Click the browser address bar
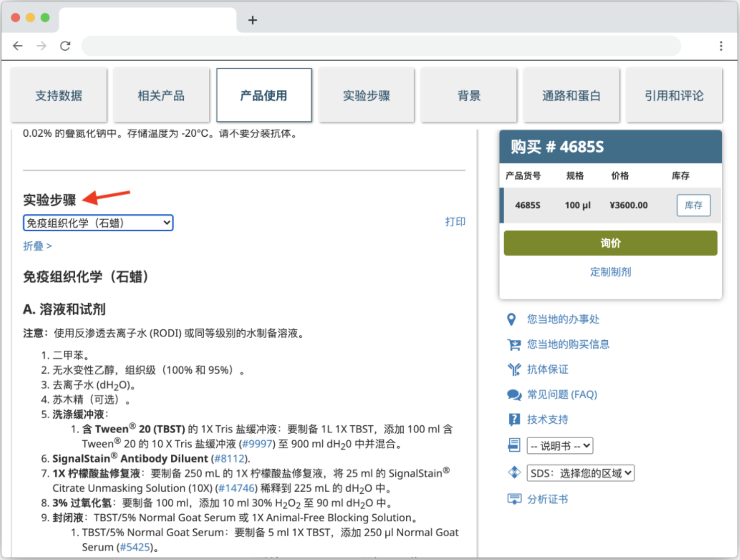740x560 pixels. point(374,46)
